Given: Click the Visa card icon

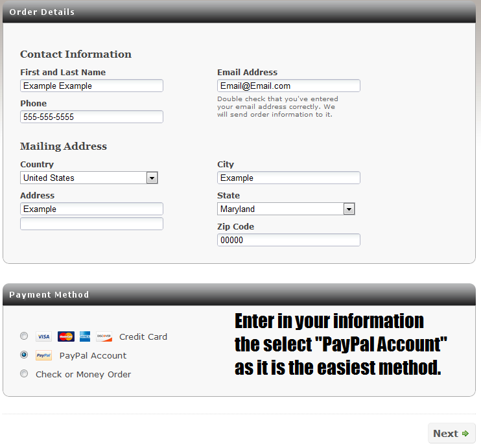Looking at the screenshot, I should point(43,336).
